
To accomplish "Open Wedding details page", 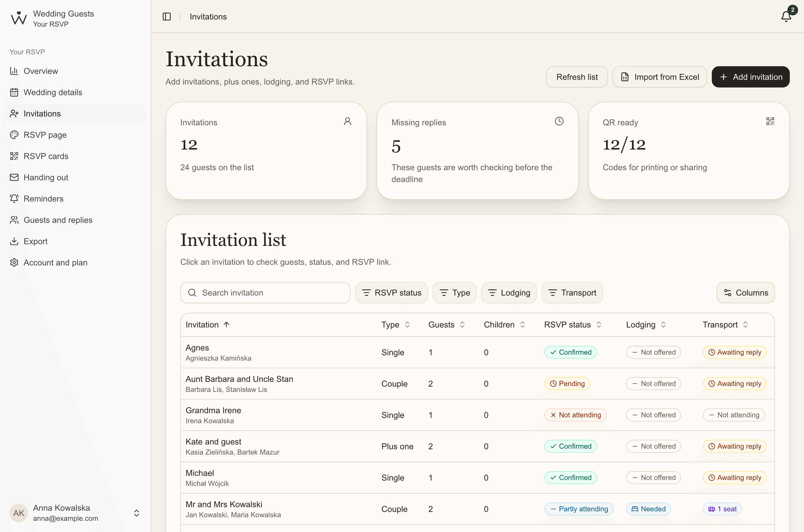I will coord(75,92).
